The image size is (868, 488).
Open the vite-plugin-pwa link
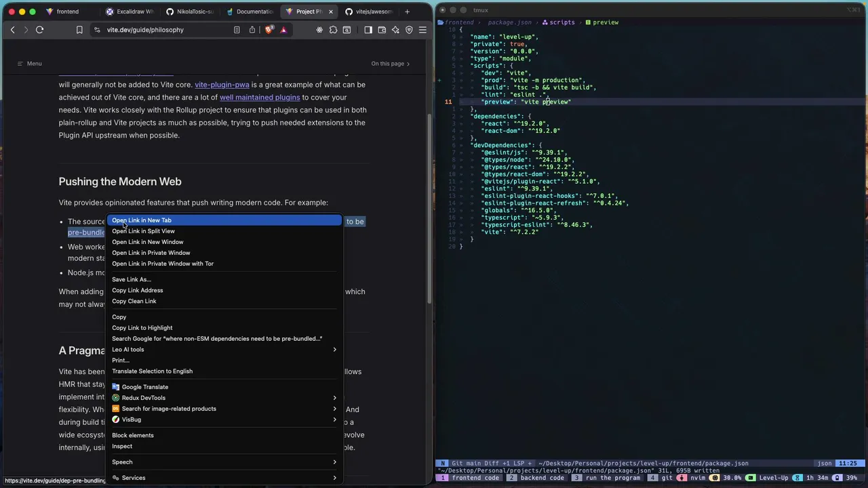coord(222,85)
